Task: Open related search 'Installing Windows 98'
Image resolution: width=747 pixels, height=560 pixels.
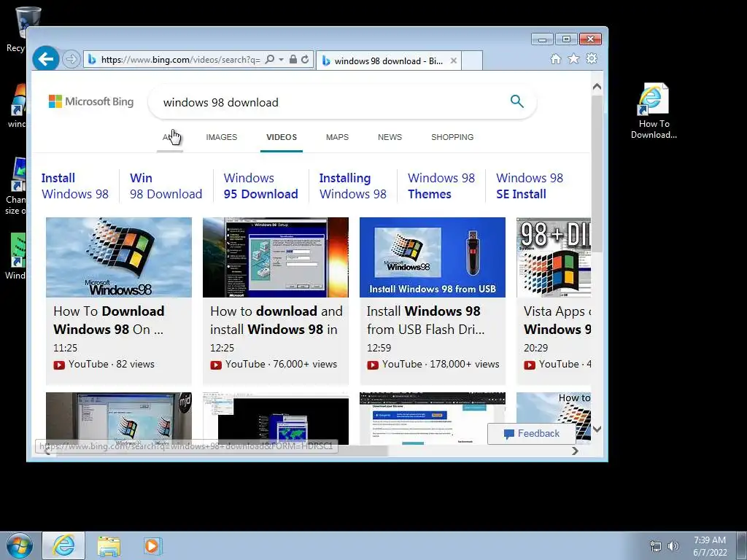Action: (x=352, y=186)
